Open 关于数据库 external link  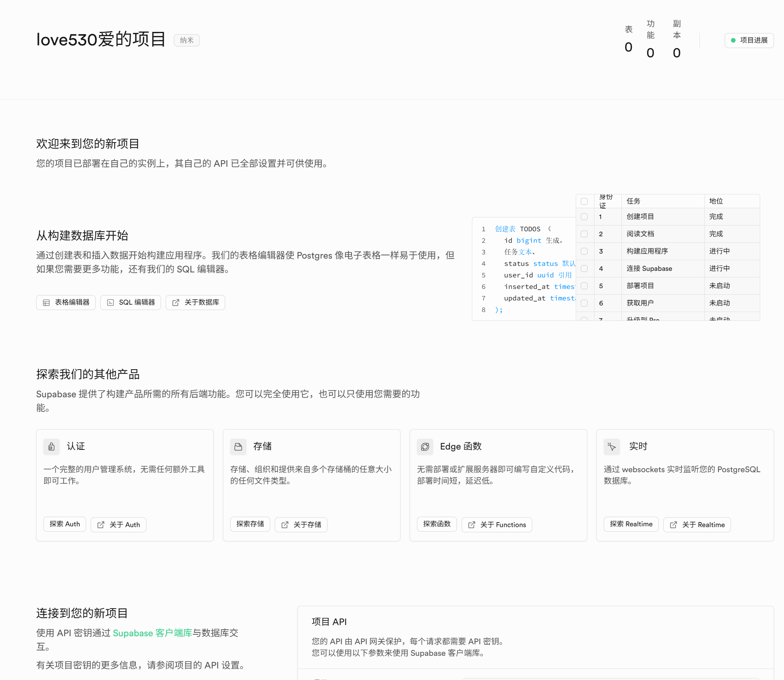(x=195, y=302)
